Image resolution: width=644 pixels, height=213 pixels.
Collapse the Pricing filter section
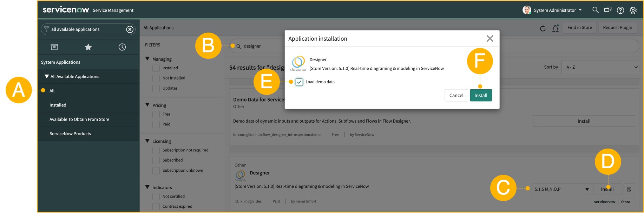click(x=147, y=105)
